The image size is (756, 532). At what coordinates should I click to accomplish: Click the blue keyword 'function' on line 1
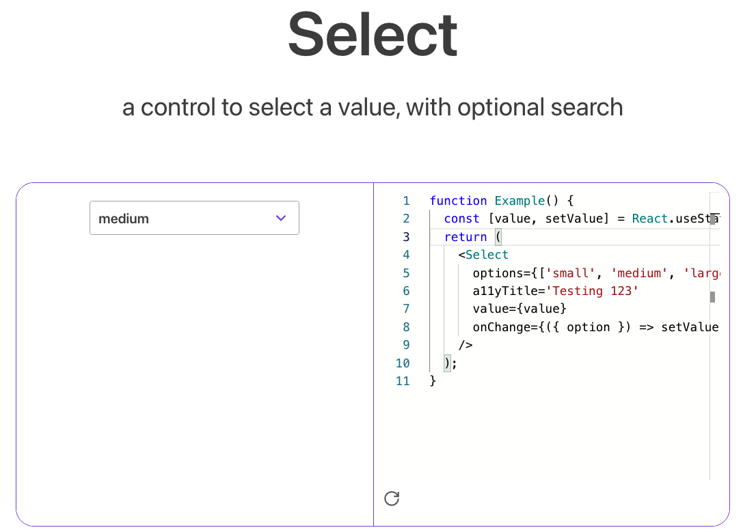pyautogui.click(x=458, y=201)
